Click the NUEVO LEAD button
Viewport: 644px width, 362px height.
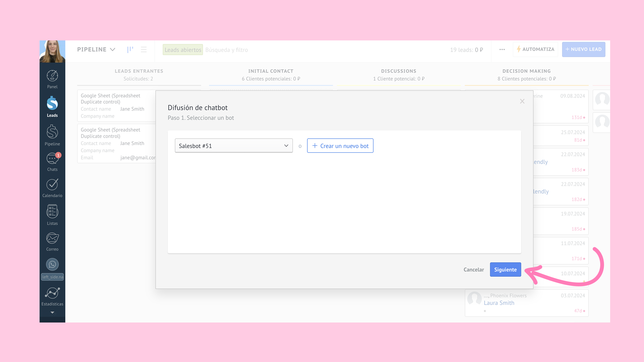coord(584,49)
